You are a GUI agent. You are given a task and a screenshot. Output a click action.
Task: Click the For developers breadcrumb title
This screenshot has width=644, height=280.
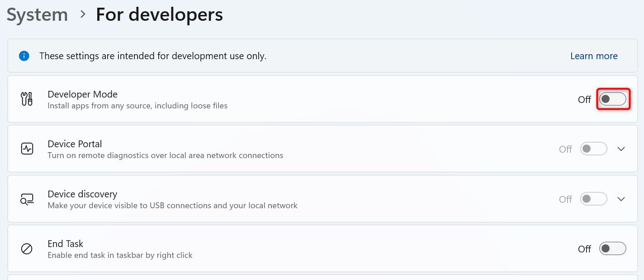click(159, 15)
